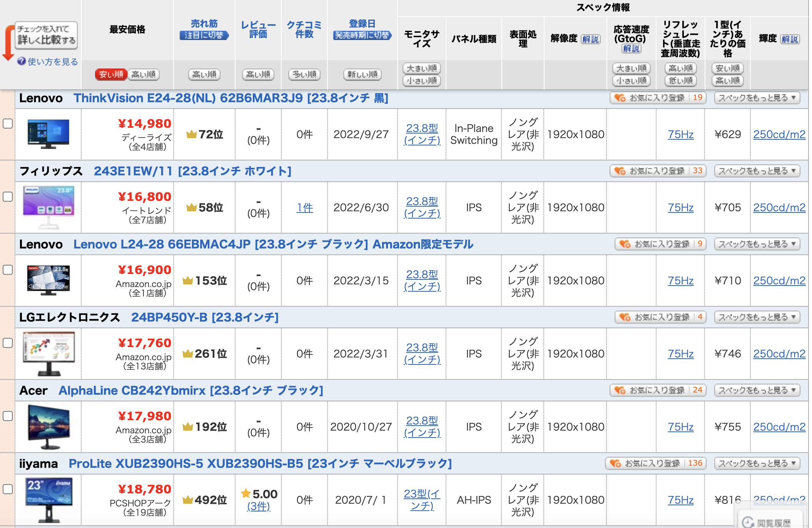812x528 pixels.
Task: Open the 閲覧履歴 browsing history icon
Action: pos(747,523)
